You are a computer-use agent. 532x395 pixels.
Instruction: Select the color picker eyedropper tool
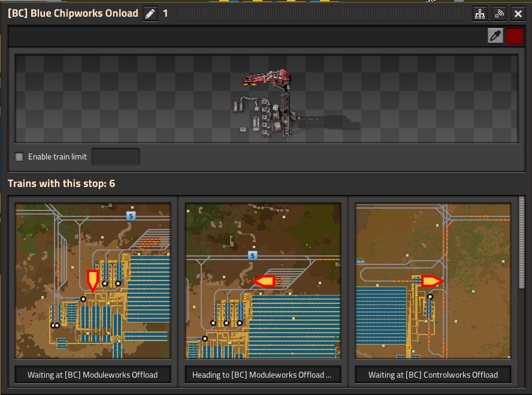tap(495, 35)
